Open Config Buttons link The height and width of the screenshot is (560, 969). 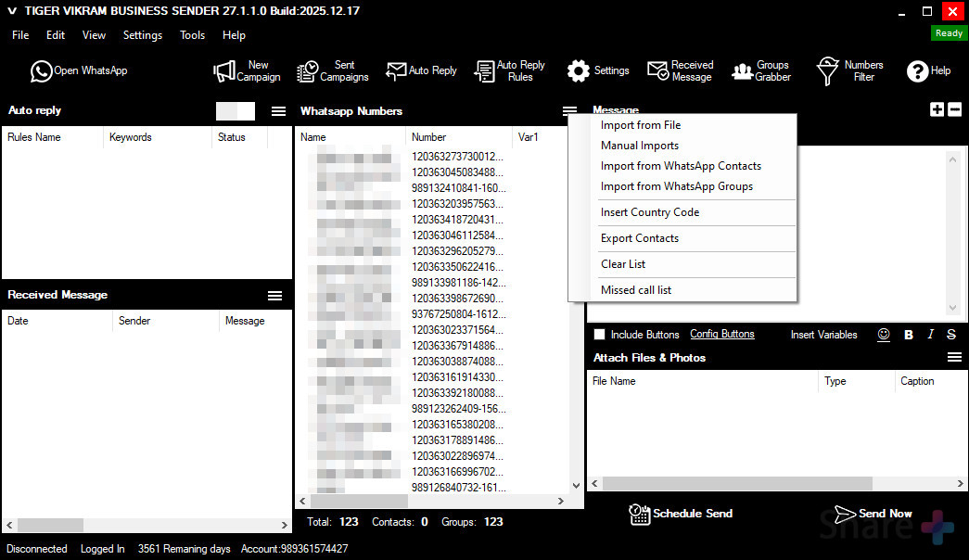tap(721, 334)
